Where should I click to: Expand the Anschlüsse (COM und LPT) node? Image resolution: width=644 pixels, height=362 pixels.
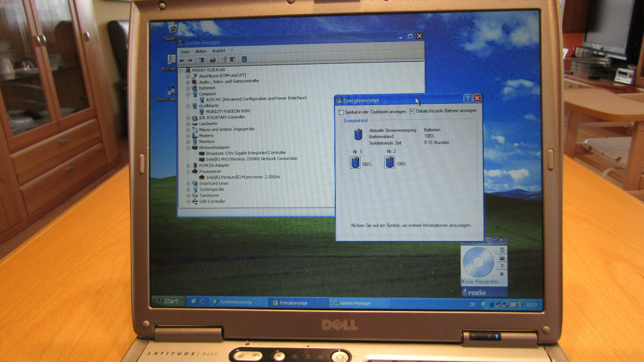tap(188, 77)
